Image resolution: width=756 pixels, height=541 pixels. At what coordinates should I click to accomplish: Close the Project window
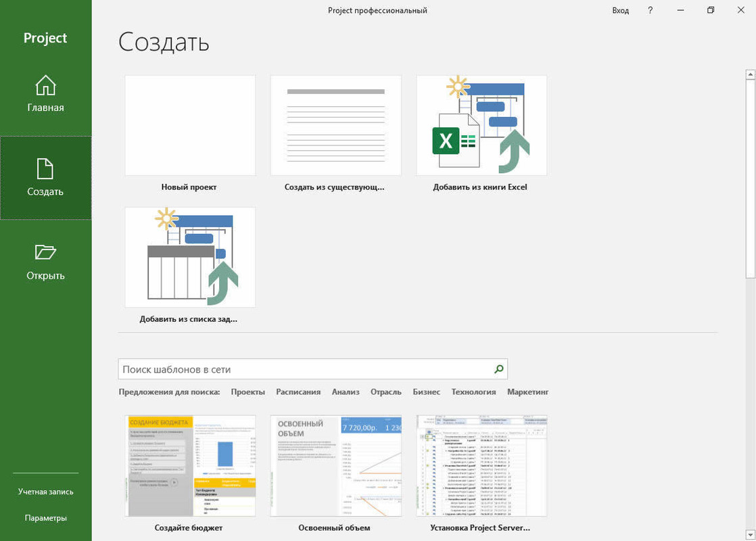tap(740, 10)
